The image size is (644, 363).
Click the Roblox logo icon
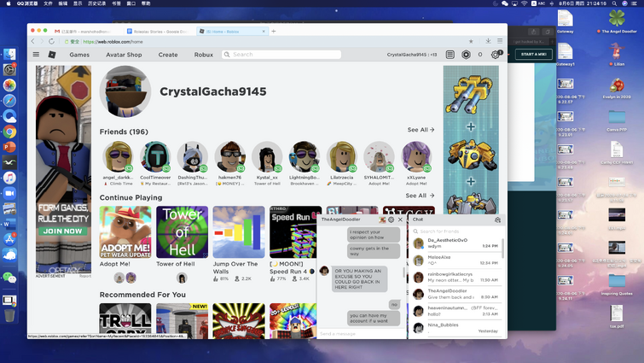pos(52,55)
